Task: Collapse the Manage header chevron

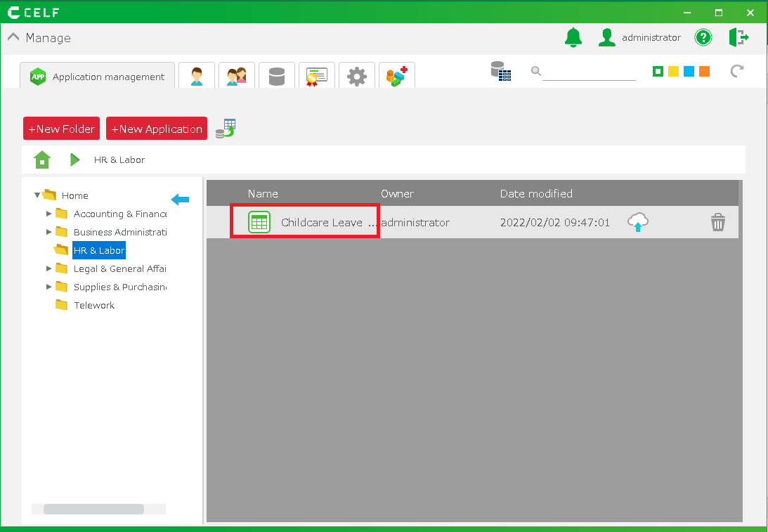Action: coord(13,38)
